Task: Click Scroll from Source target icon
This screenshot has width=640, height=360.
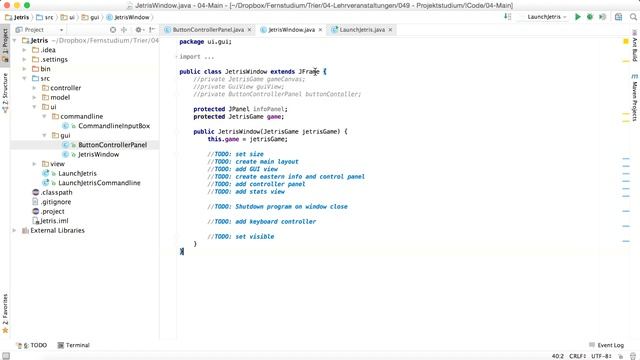Action: coord(113,30)
